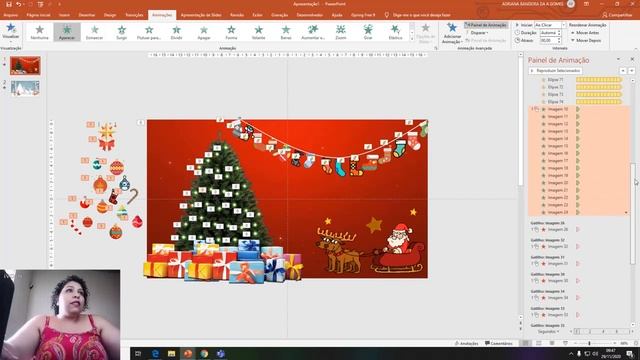The height and width of the screenshot is (360, 640).
Task: Select the Apagar animation effect
Action: [x=204, y=32]
